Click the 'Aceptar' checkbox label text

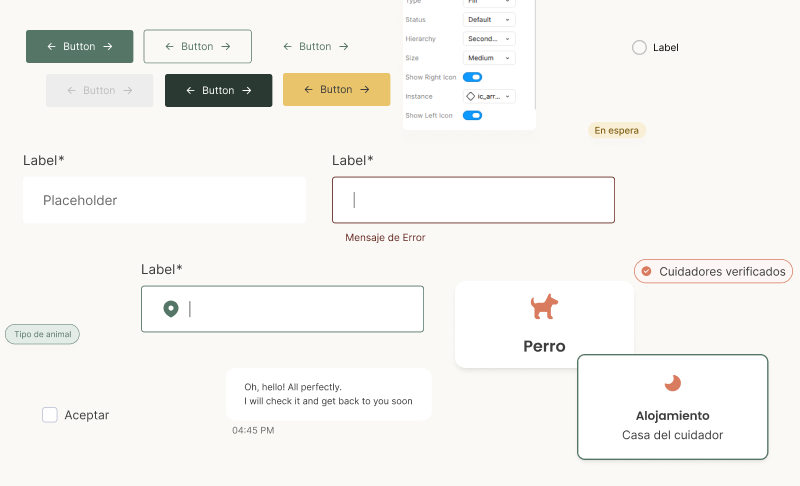coord(87,415)
